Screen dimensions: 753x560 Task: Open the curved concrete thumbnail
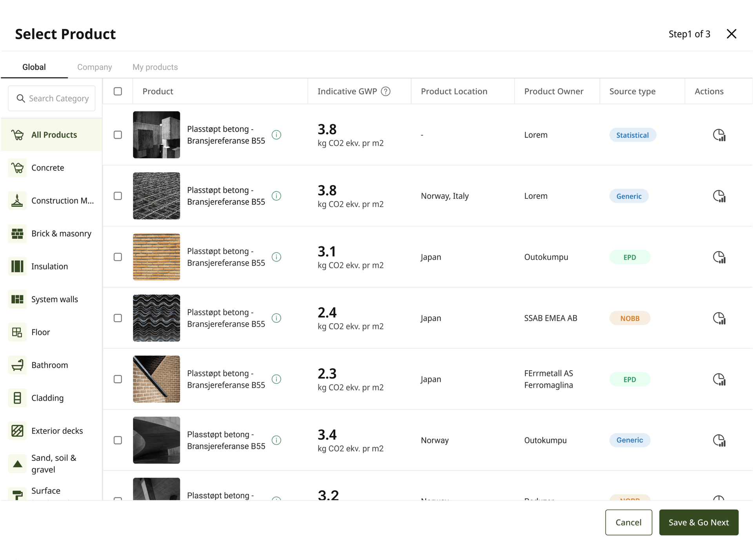tap(156, 440)
